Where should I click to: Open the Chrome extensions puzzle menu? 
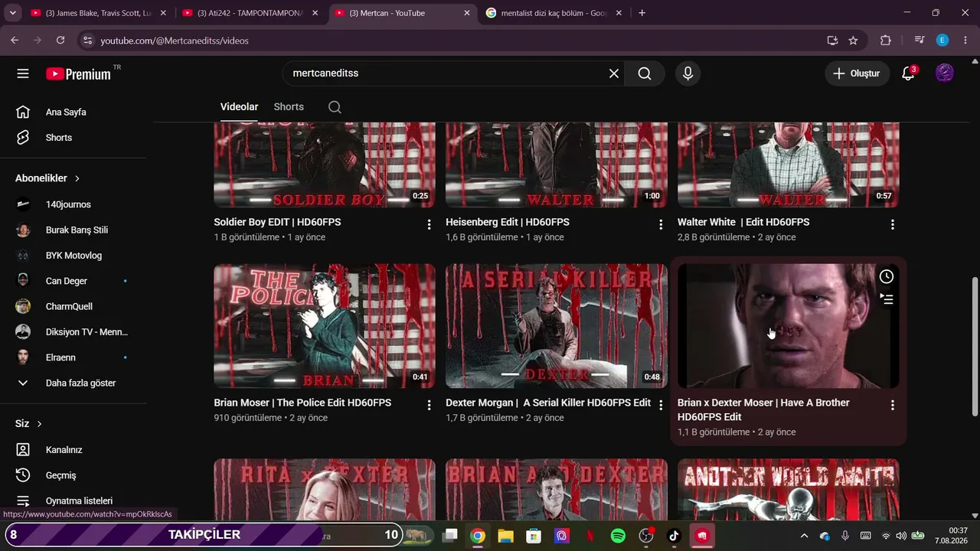(886, 41)
